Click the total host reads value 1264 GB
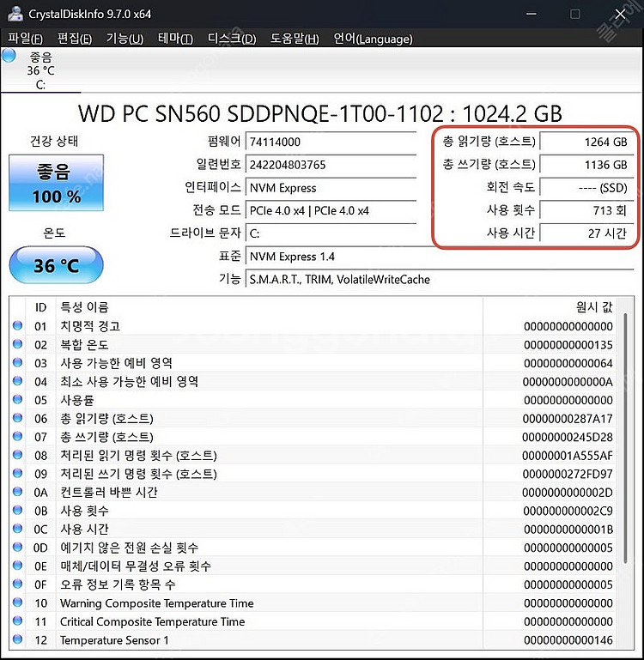Viewport: 644px width, 660px height. click(x=586, y=142)
